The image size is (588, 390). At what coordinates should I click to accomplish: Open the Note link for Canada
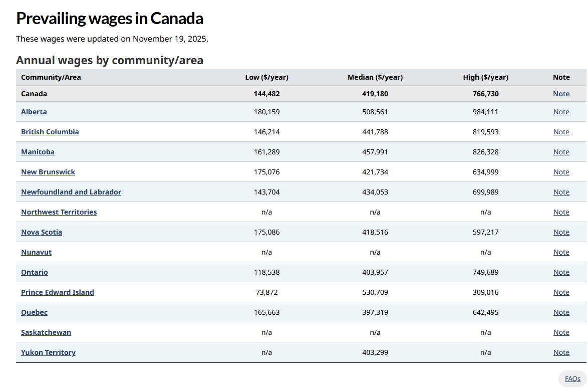tap(561, 94)
